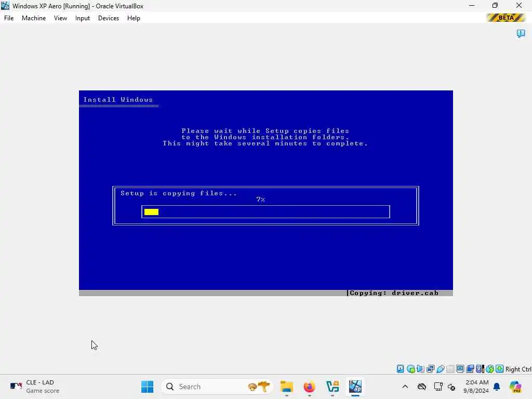Open the File menu
This screenshot has height=399, width=532.
pos(9,18)
